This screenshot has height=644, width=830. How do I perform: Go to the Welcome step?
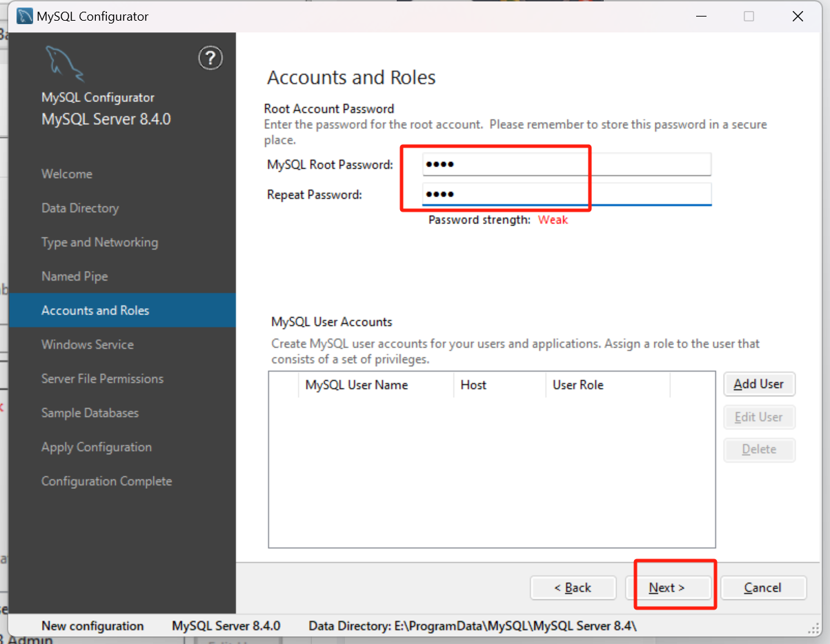pos(67,174)
